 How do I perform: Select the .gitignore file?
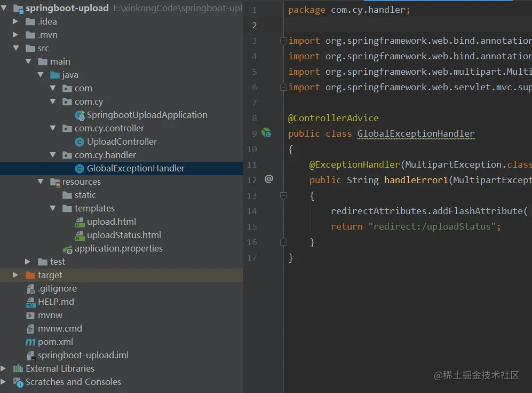coord(57,288)
